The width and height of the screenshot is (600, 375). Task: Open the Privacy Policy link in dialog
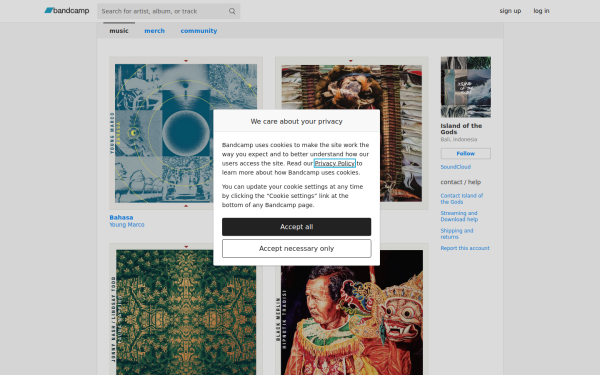335,163
